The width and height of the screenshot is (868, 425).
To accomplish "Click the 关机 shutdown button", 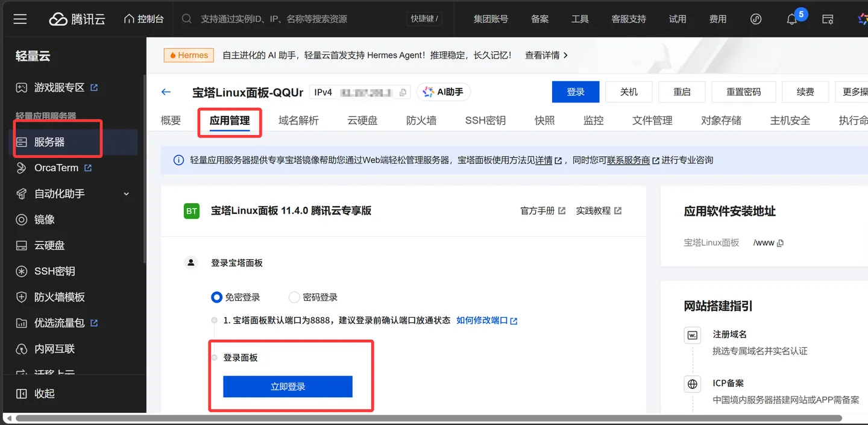I will 629,92.
